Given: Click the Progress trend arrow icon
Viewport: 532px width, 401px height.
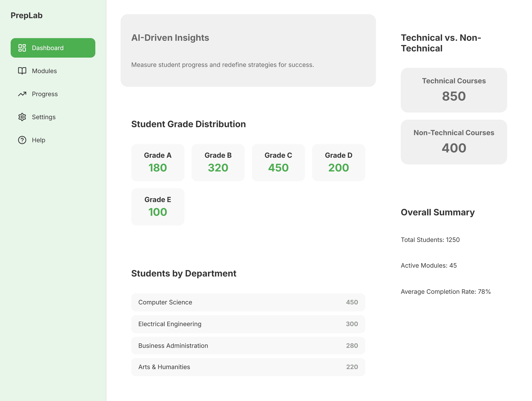Looking at the screenshot, I should [x=22, y=94].
